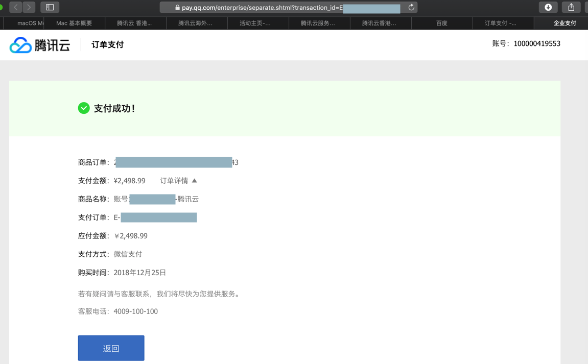Viewport: 588px width, 364px height.
Task: Toggle the Safari sidebar icon
Action: tap(50, 7)
